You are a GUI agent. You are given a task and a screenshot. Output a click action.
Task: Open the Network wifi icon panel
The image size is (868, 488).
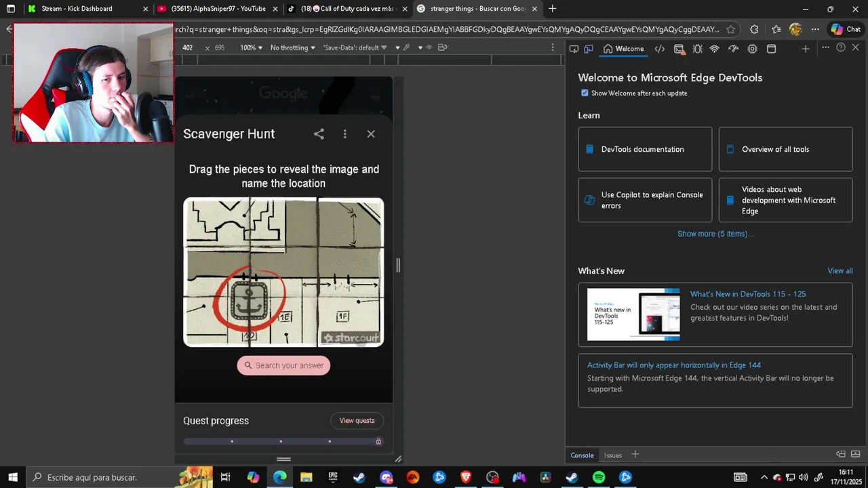(x=714, y=49)
